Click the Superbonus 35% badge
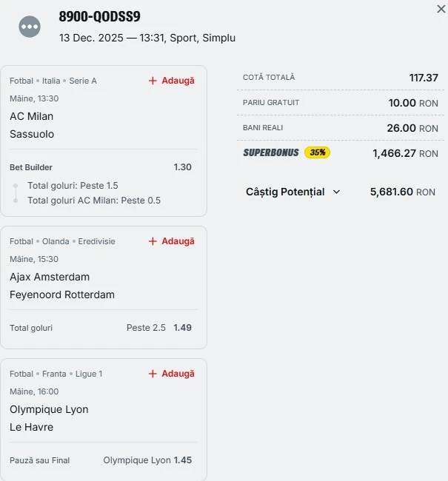448x481 pixels. tap(317, 152)
